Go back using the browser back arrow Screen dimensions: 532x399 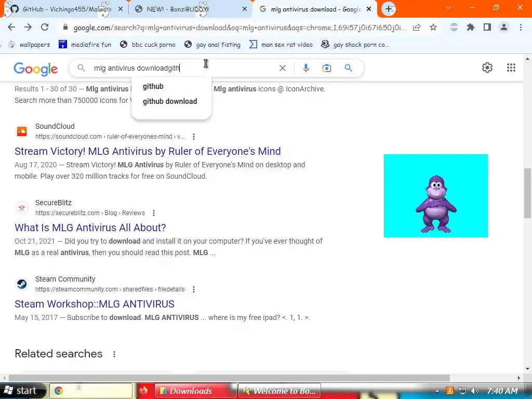11,28
